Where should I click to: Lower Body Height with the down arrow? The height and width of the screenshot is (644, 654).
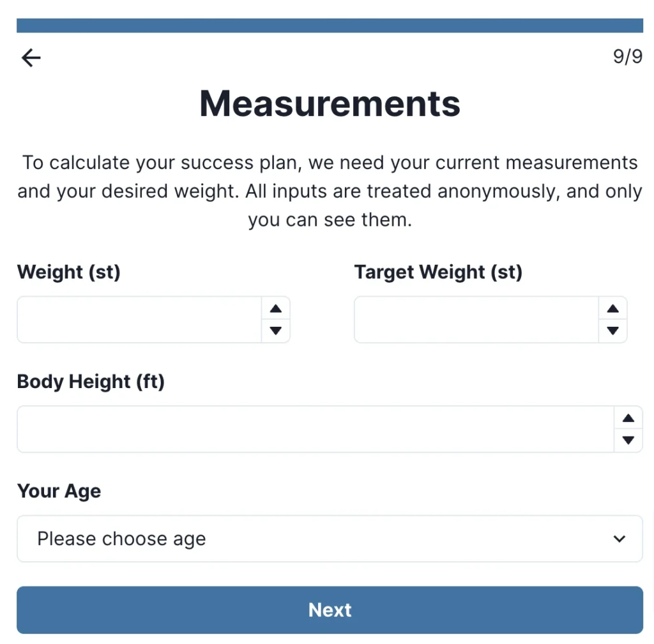[628, 440]
